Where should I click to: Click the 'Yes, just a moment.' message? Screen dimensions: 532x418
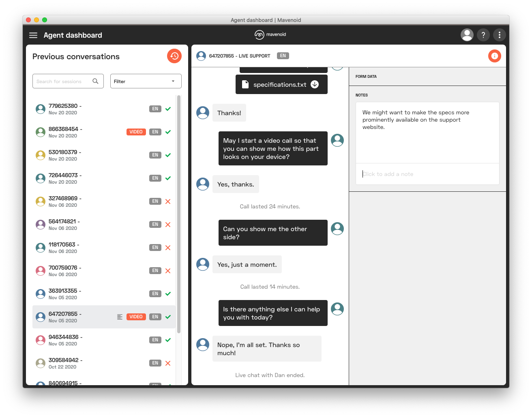[x=247, y=264]
